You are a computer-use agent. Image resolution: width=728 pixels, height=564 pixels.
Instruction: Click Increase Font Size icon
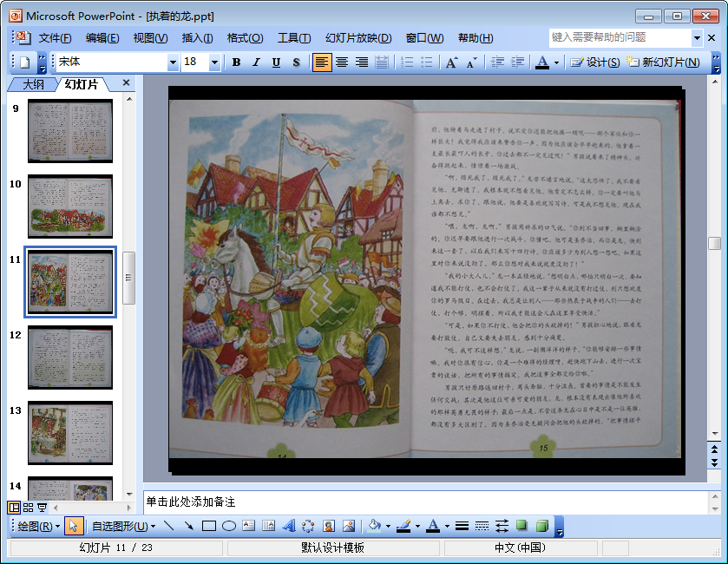click(451, 62)
